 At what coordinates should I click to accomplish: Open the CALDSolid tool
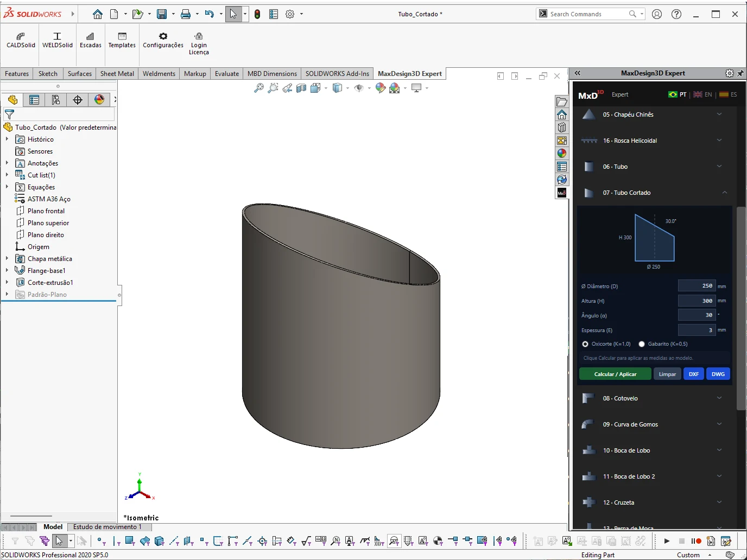pyautogui.click(x=21, y=40)
